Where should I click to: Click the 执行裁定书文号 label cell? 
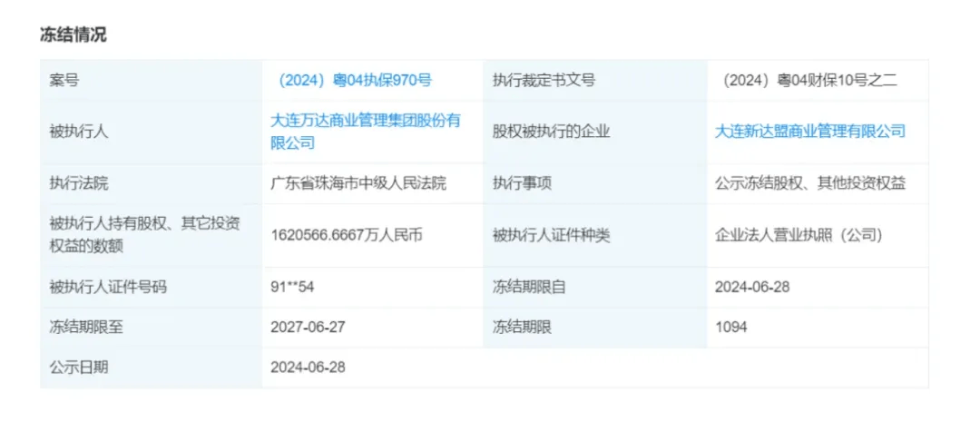point(595,81)
